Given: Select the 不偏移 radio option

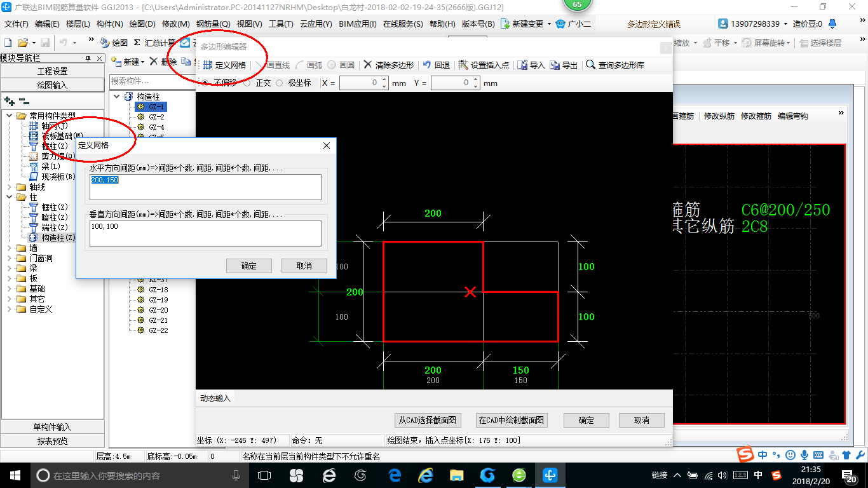Looking at the screenshot, I should click(x=205, y=83).
